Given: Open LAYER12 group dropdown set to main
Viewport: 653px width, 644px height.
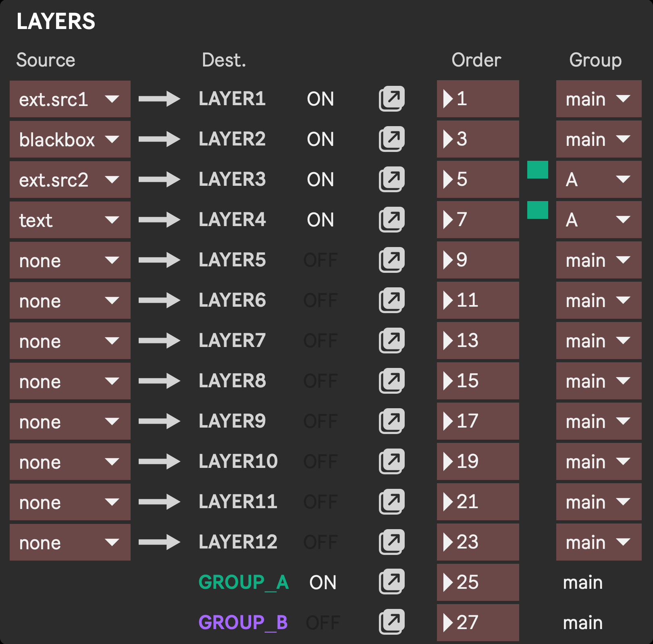Looking at the screenshot, I should [x=599, y=542].
